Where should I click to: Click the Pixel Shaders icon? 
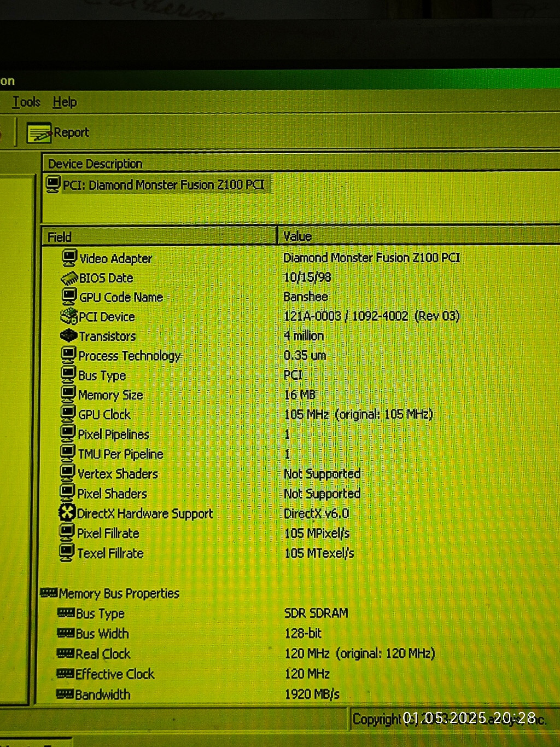67,493
